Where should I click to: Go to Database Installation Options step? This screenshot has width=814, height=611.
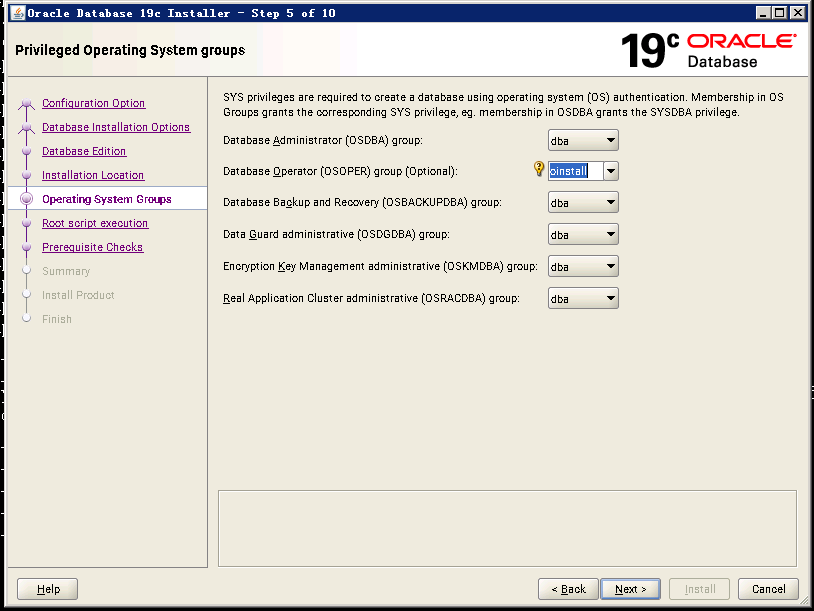(x=116, y=127)
